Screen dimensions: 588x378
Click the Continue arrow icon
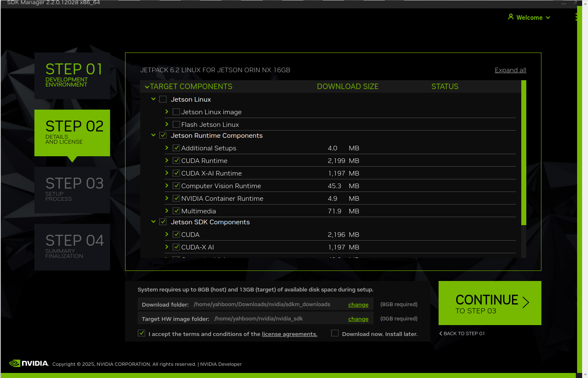525,302
